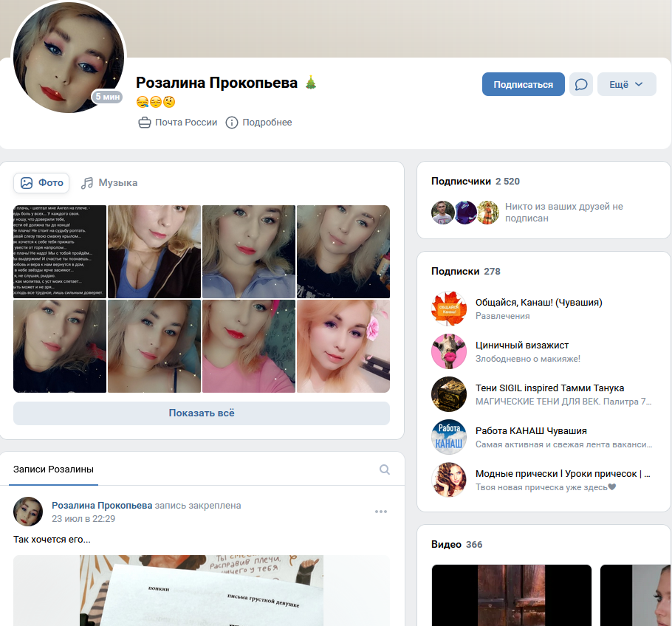Open the photo with blue top and brown jacket
The width and height of the screenshot is (672, 626).
click(154, 252)
